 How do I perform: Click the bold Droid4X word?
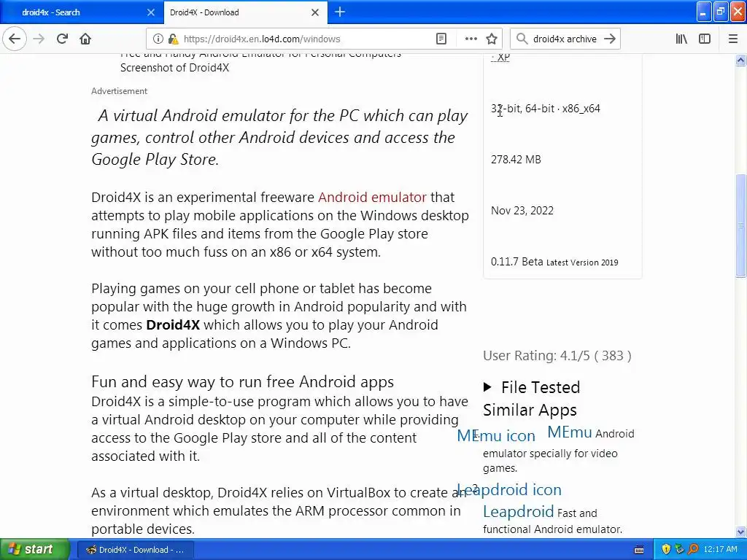point(172,324)
